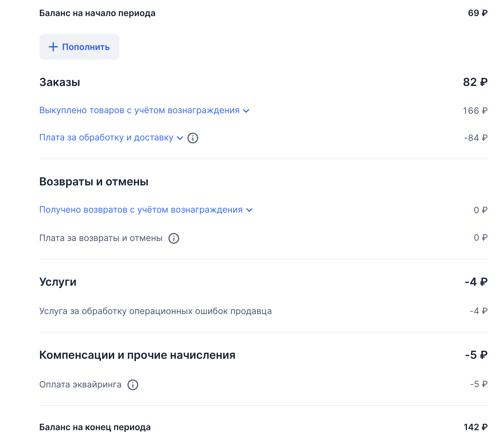Click the 166 ₽ purchased goods amount
The image size is (498, 448).
point(475,111)
